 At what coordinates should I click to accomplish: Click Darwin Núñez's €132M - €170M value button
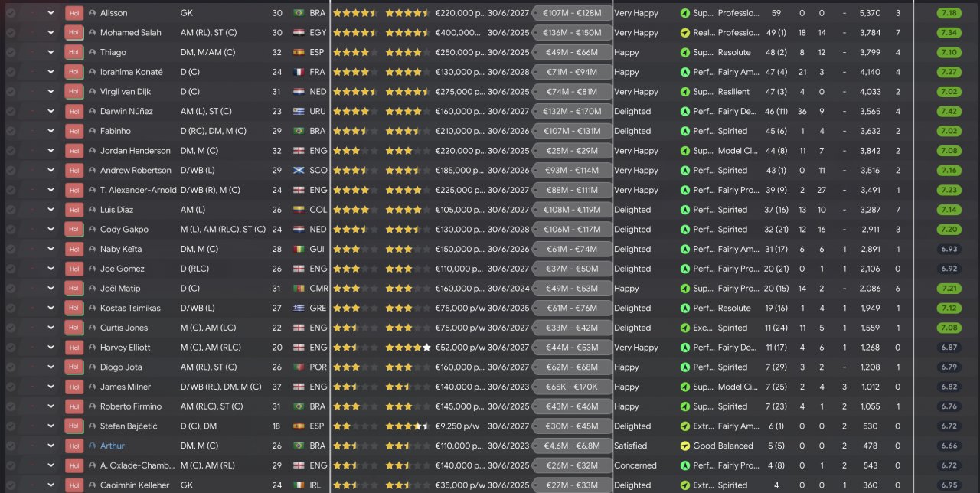click(572, 112)
